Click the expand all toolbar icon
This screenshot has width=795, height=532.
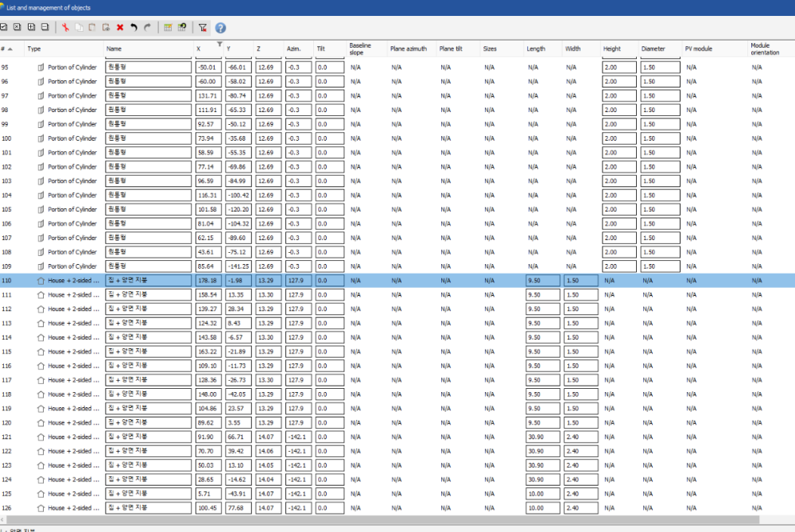coord(31,27)
